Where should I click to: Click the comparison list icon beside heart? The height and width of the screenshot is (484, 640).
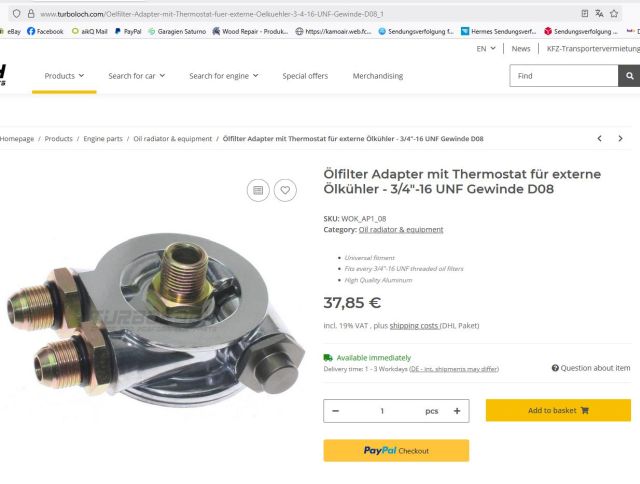click(258, 190)
